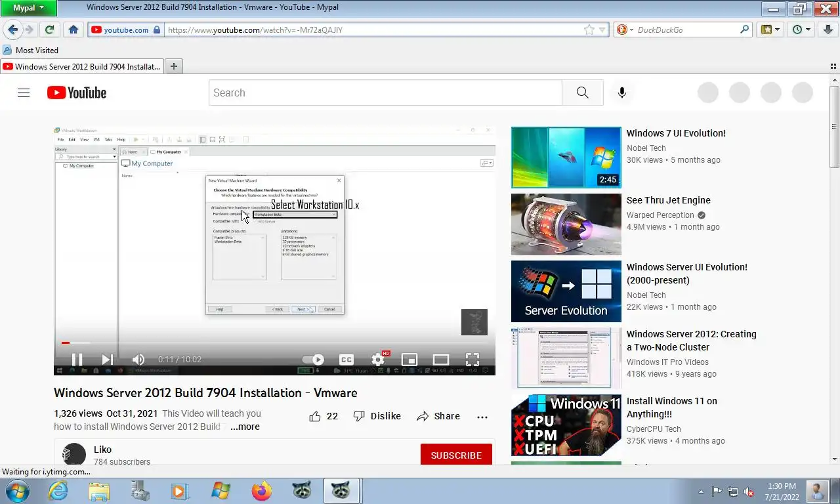The width and height of the screenshot is (840, 504).
Task: Open Windows Media Player on taskbar
Action: tap(178, 491)
